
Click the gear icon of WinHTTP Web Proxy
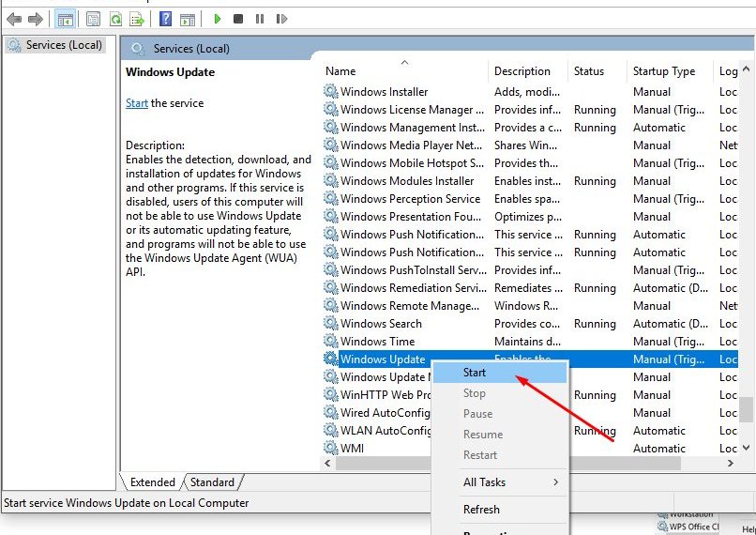tap(331, 394)
